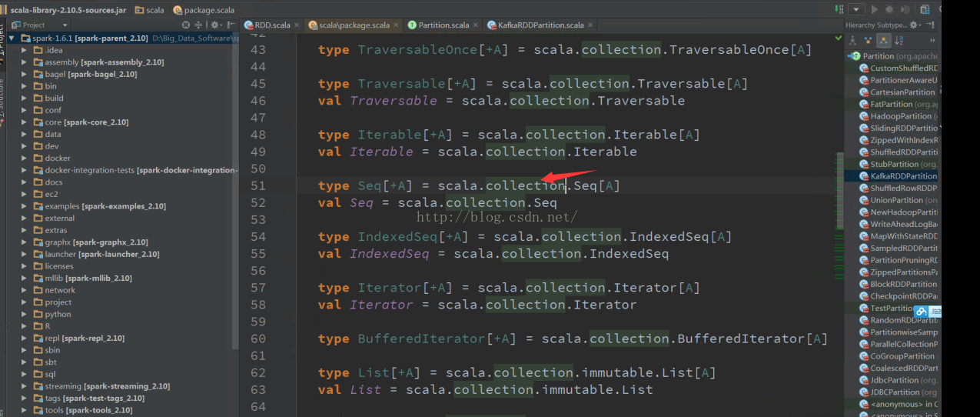This screenshot has width=980, height=417.
Task: Toggle sort alphabetically in Hierarchy panel
Action: pyautogui.click(x=899, y=40)
